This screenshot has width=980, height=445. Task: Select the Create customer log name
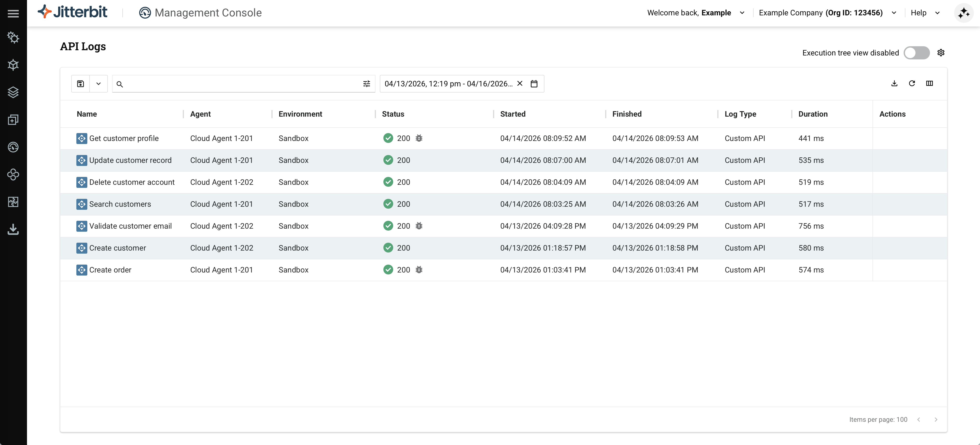coord(118,248)
